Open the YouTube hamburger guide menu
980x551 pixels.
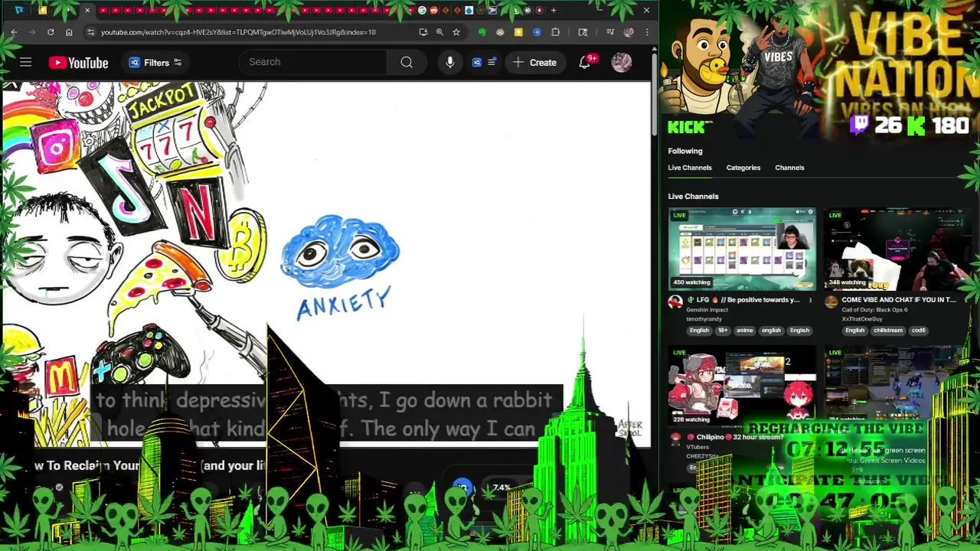pyautogui.click(x=25, y=62)
